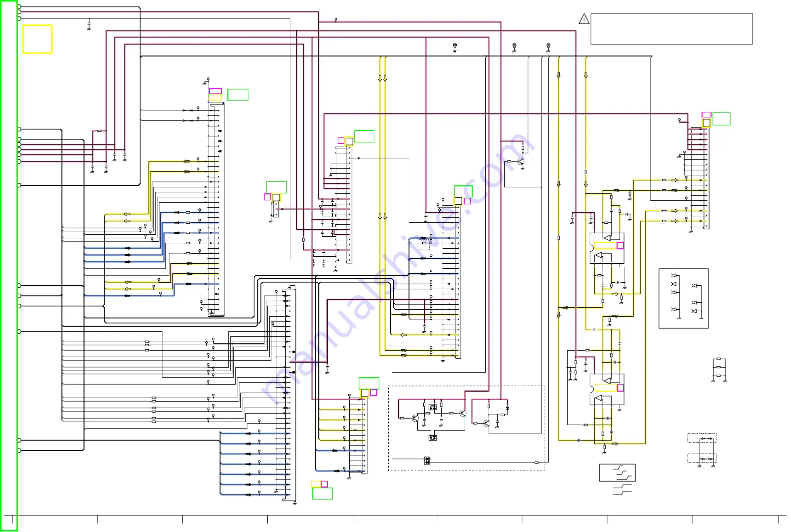Click the upper dual-diode package in dashed block
Screen dimensions: 791x532
tap(433, 408)
